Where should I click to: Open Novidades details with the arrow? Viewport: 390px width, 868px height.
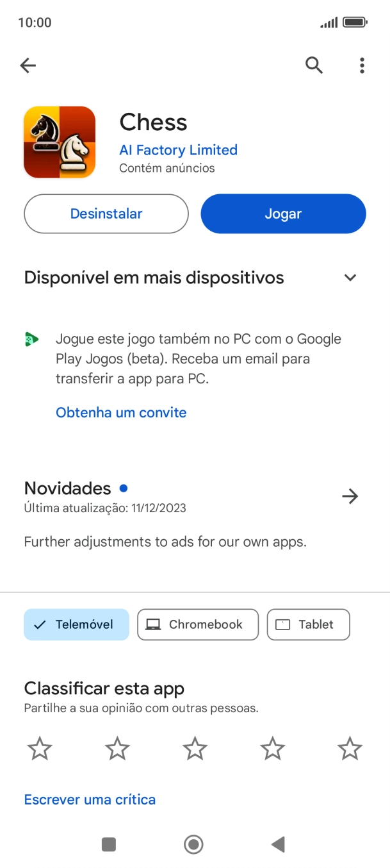pos(350,496)
